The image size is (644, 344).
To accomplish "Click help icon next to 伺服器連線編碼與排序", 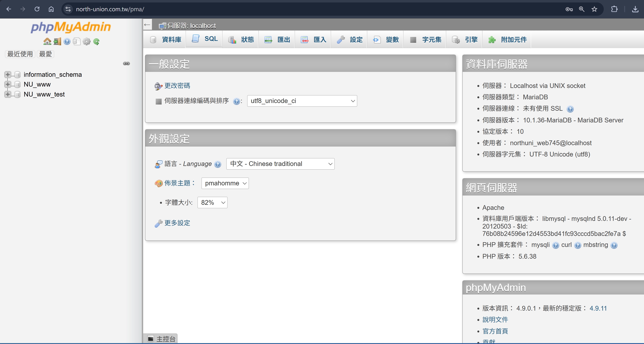I will [x=236, y=101].
